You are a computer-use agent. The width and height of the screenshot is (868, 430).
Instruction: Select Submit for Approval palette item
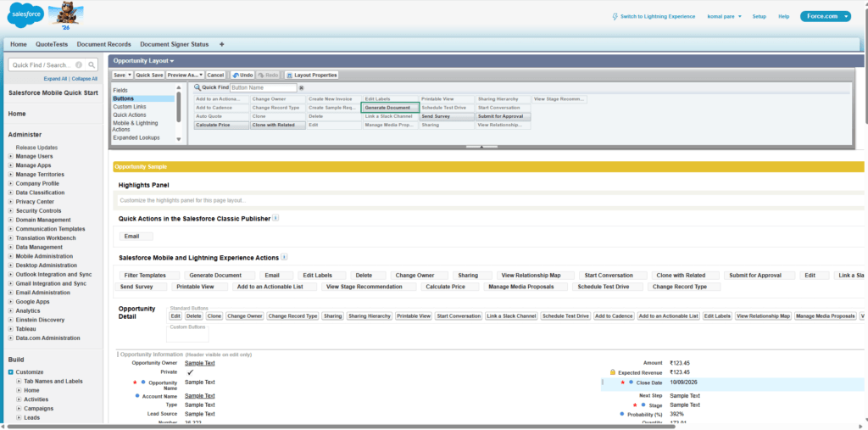(503, 116)
